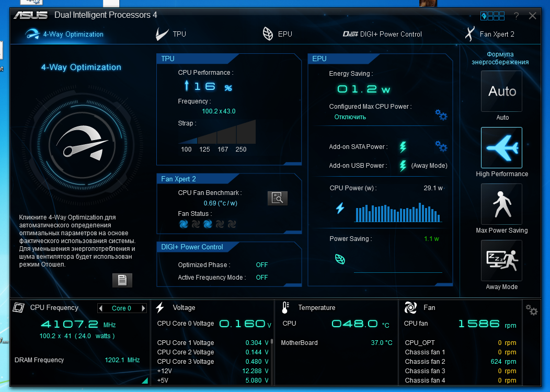This screenshot has width=550, height=392.
Task: Start tuning with the large 4-Way Optimization gauge
Action: [x=83, y=145]
